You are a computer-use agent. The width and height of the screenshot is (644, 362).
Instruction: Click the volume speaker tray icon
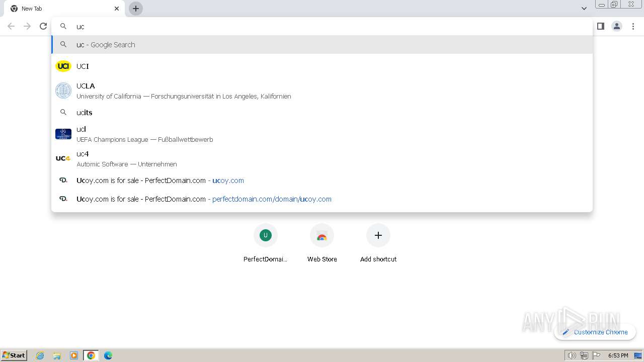pos(572,355)
